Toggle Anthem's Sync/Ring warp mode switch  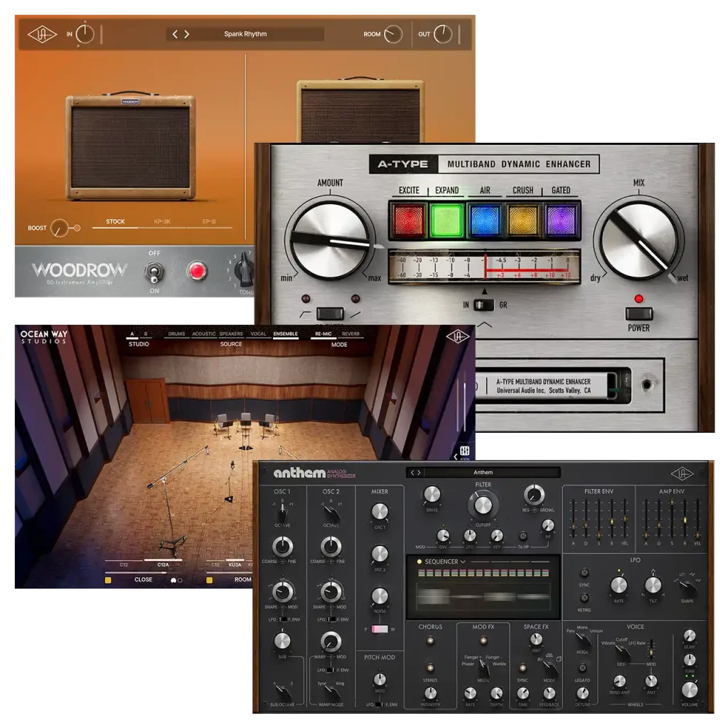click(x=331, y=692)
